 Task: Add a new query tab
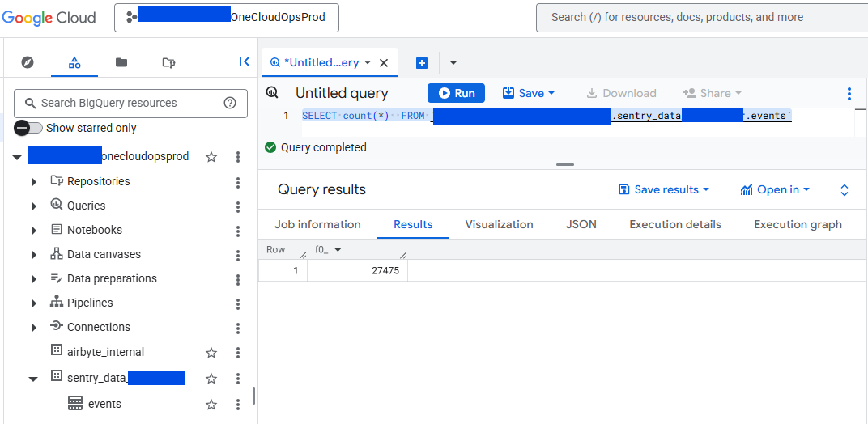422,63
